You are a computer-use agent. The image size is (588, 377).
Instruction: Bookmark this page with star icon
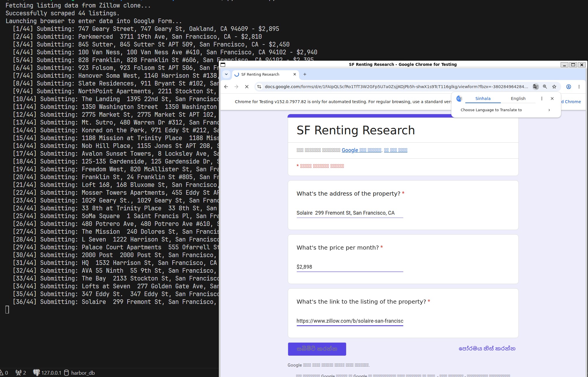point(554,87)
